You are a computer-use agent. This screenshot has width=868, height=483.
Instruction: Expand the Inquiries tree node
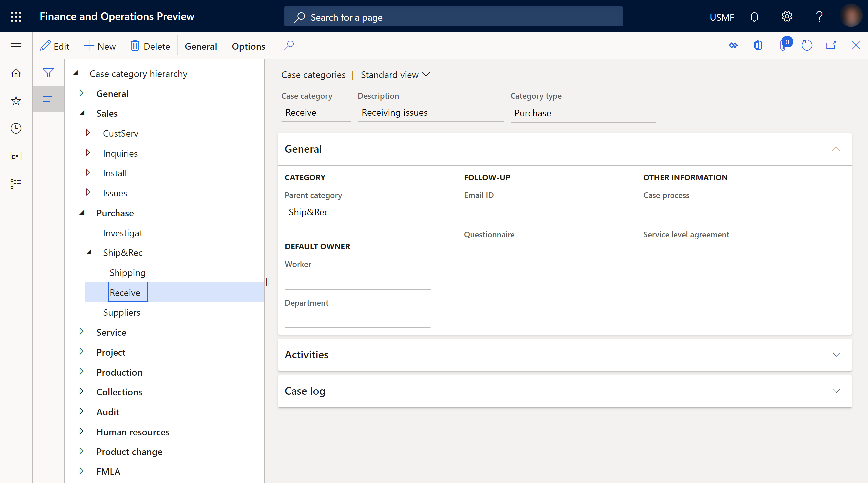pos(88,152)
